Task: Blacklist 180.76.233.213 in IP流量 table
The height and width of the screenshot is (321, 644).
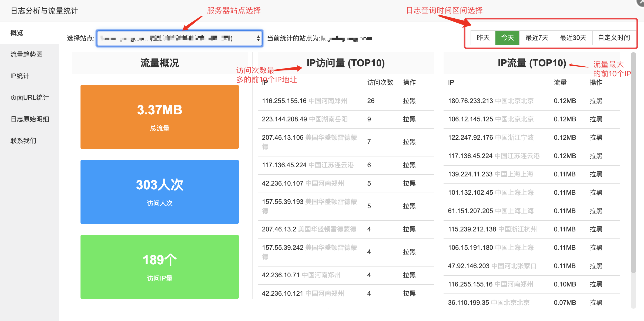Action: point(596,101)
